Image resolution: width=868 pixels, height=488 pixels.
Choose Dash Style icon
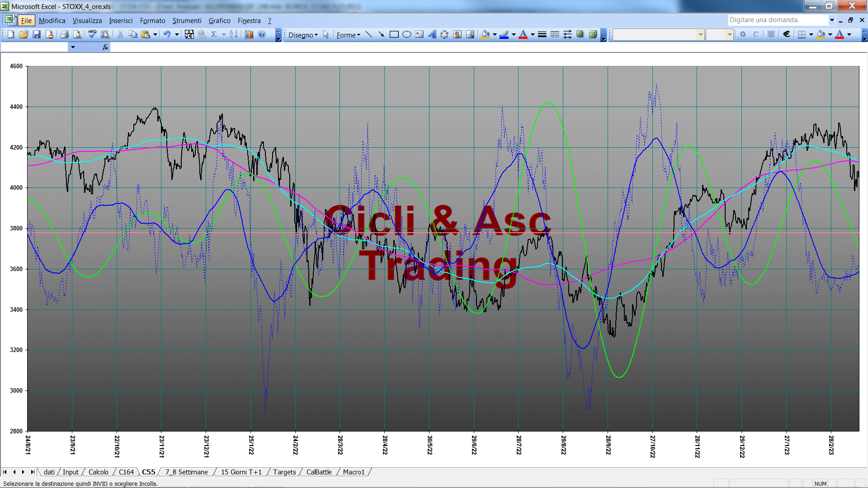coord(555,34)
